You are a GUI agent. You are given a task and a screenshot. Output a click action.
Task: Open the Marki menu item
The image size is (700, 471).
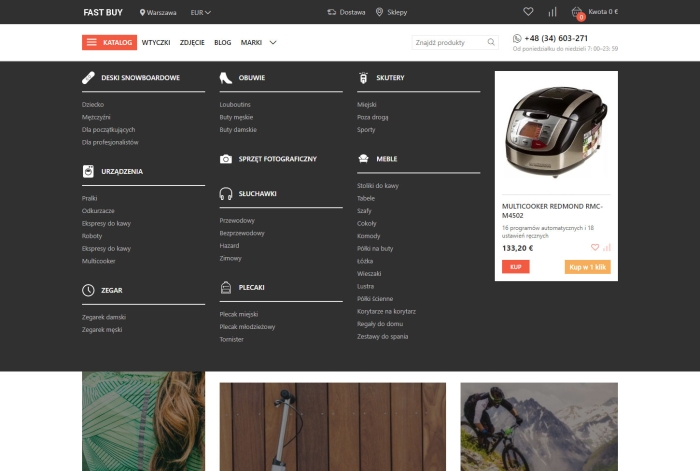(x=251, y=42)
